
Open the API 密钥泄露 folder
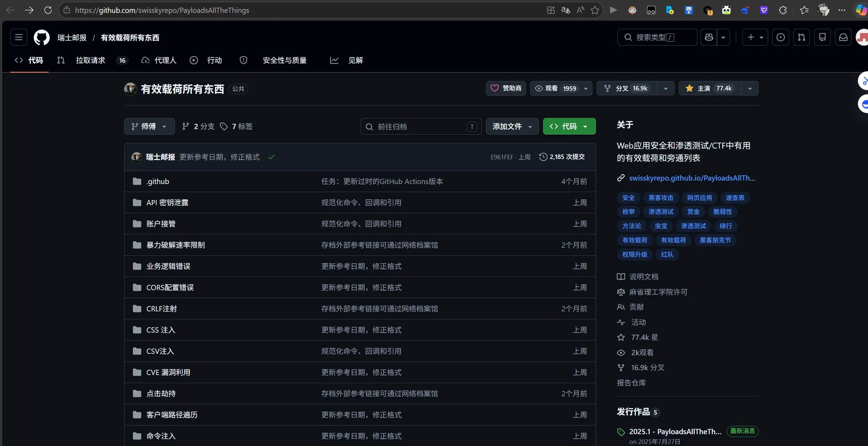(x=167, y=202)
